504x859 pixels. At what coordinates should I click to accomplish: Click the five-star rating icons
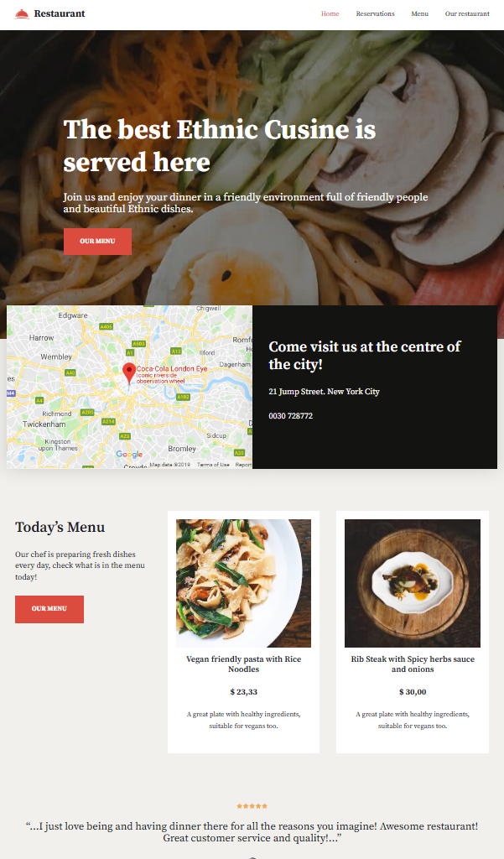[x=252, y=806]
